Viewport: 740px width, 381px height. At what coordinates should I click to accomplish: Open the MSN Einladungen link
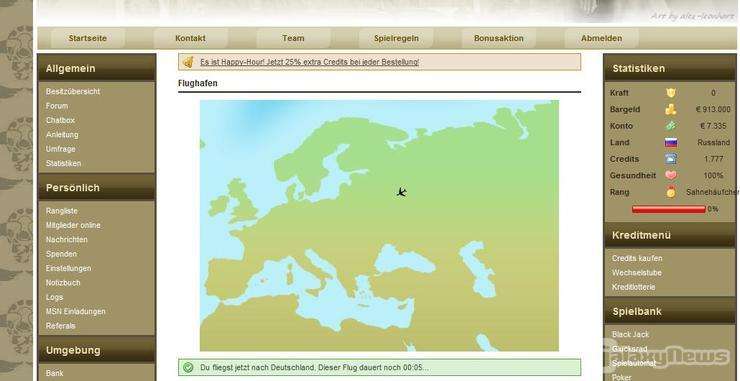[76, 311]
